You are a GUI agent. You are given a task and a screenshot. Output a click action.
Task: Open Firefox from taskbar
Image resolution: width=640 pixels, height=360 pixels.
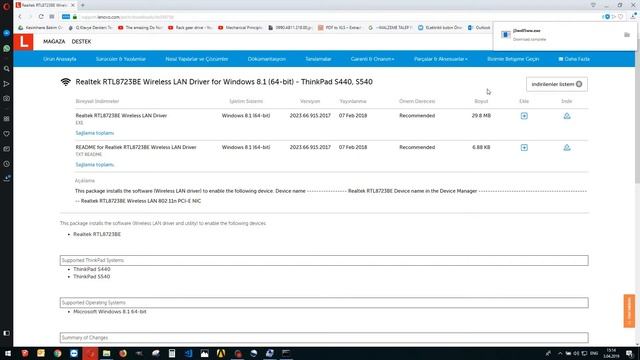[122, 353]
